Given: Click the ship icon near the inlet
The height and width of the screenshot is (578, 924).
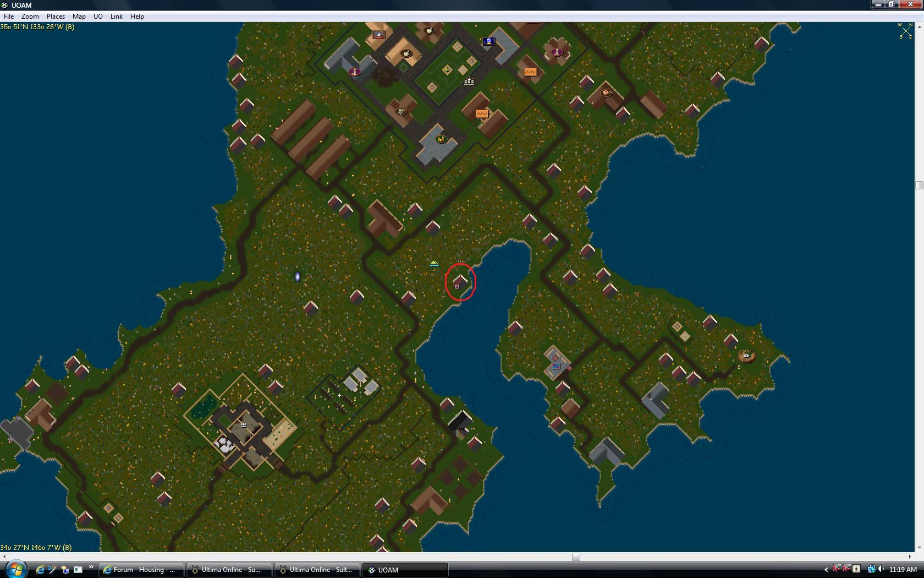Looking at the screenshot, I should tap(434, 265).
